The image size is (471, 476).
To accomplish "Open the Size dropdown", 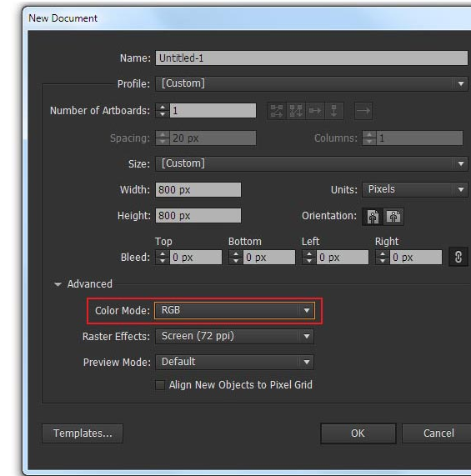I will coord(312,164).
